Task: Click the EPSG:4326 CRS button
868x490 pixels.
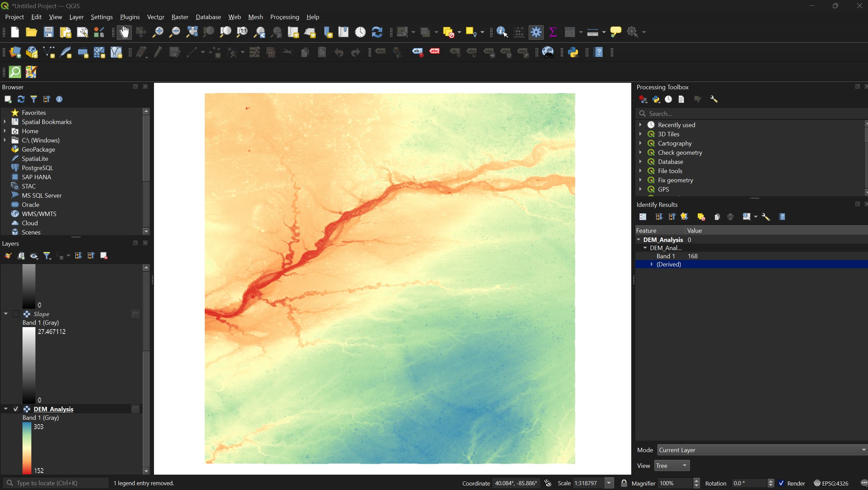Action: point(831,483)
